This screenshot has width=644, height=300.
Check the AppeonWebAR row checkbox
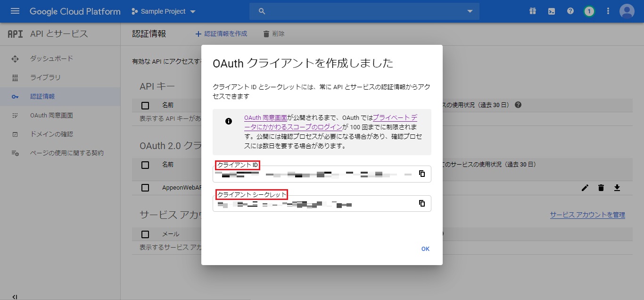[145, 187]
